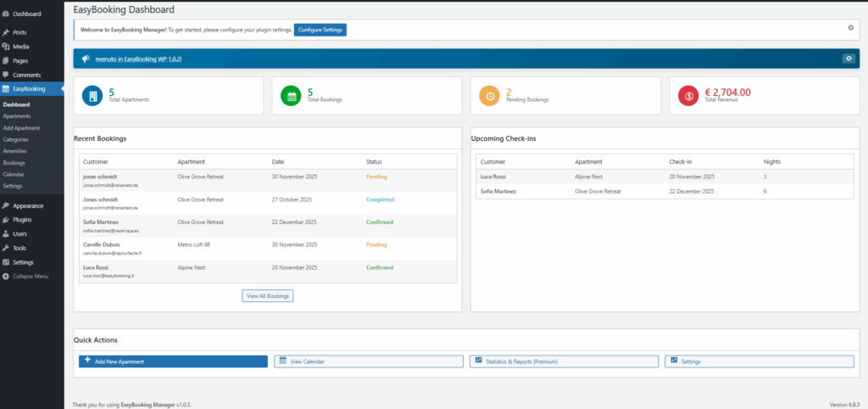Viewport: 868px width, 409px height.
Task: Click the Total Bookings calendar icon
Action: tap(292, 97)
